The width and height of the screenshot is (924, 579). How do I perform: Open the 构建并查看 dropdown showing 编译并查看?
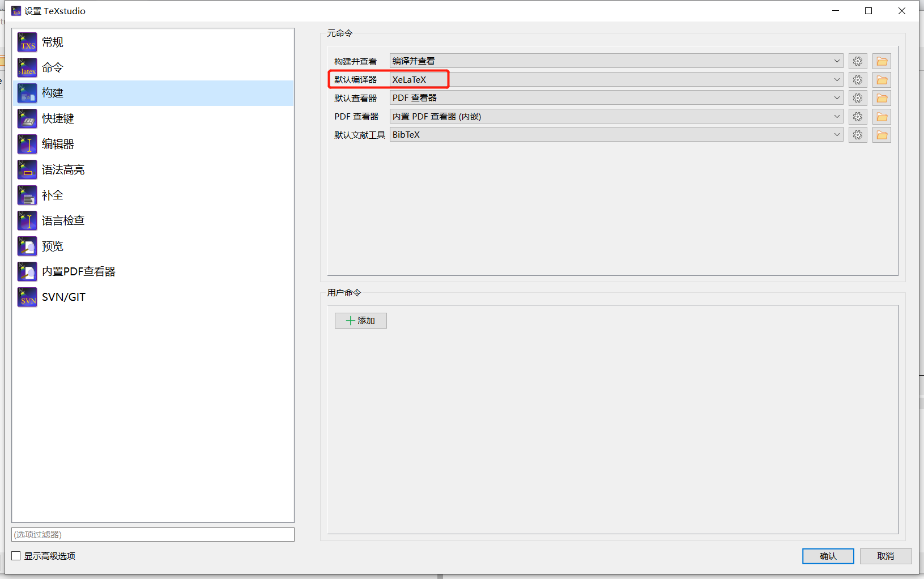coord(616,61)
